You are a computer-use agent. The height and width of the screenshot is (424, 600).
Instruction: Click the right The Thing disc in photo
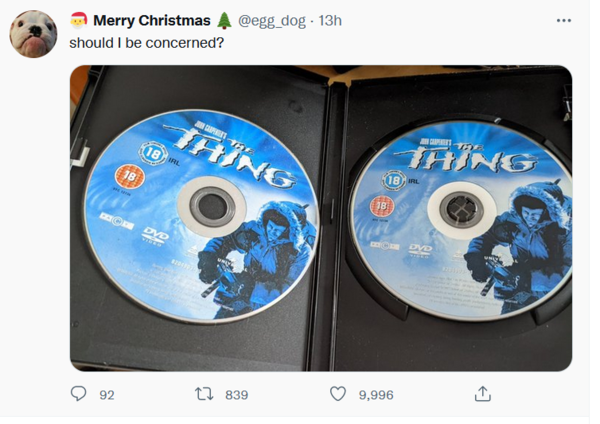pos(462,221)
